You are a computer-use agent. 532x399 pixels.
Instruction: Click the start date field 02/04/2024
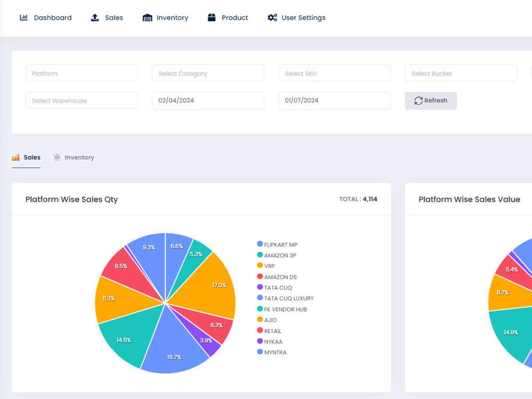(x=208, y=101)
